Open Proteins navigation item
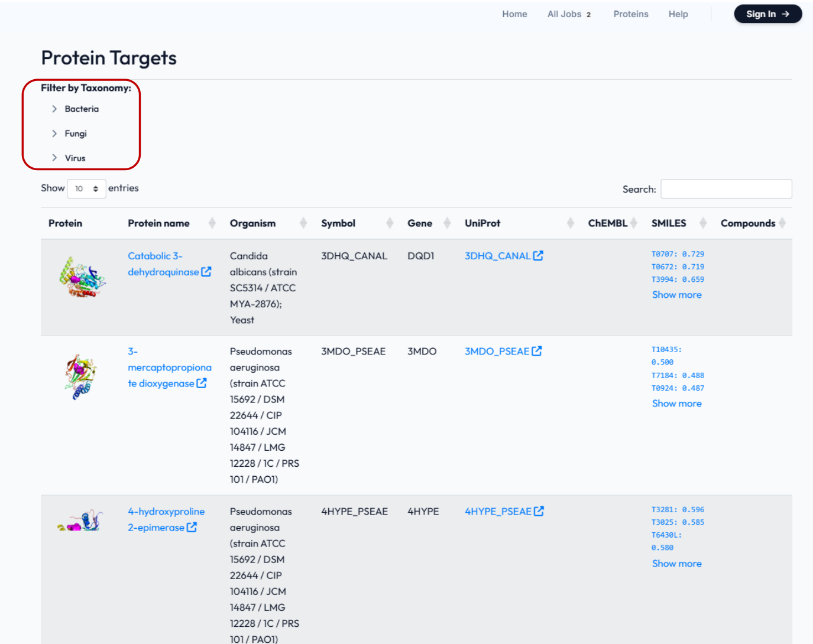Image resolution: width=813 pixels, height=644 pixels. (x=631, y=14)
